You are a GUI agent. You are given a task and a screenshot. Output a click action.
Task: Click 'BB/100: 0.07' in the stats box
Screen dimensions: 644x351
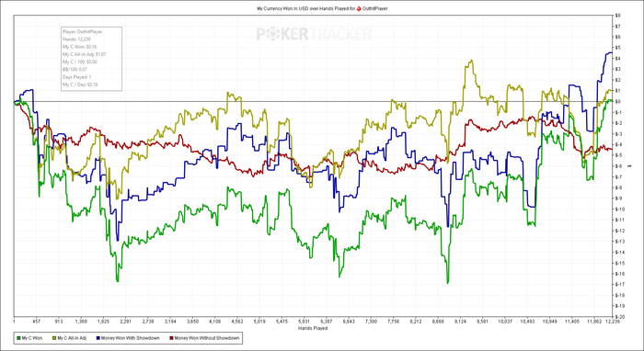point(75,69)
